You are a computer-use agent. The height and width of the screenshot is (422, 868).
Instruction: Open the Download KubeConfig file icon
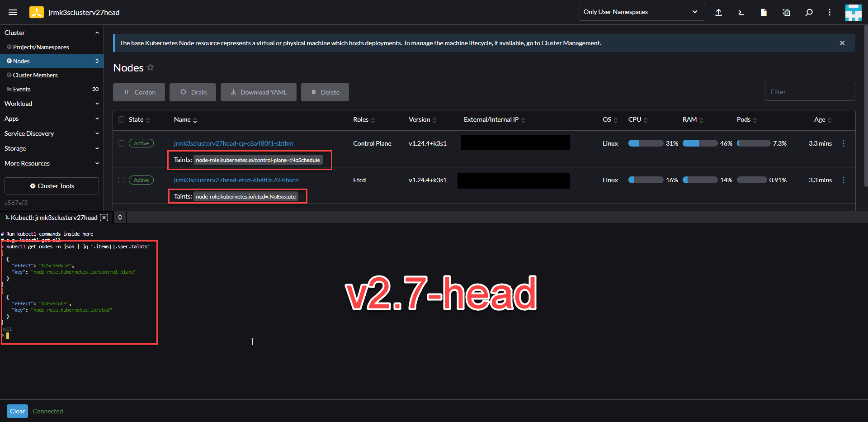[763, 12]
